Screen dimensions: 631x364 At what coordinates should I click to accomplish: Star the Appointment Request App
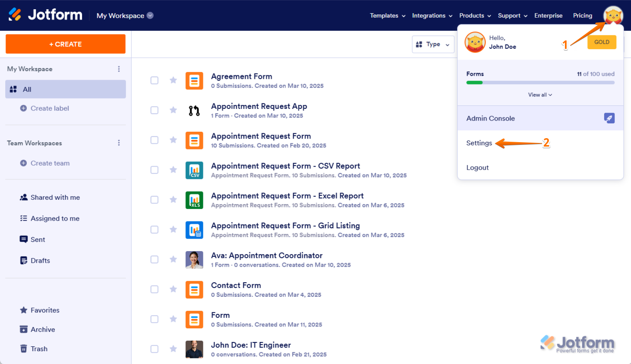coord(173,110)
